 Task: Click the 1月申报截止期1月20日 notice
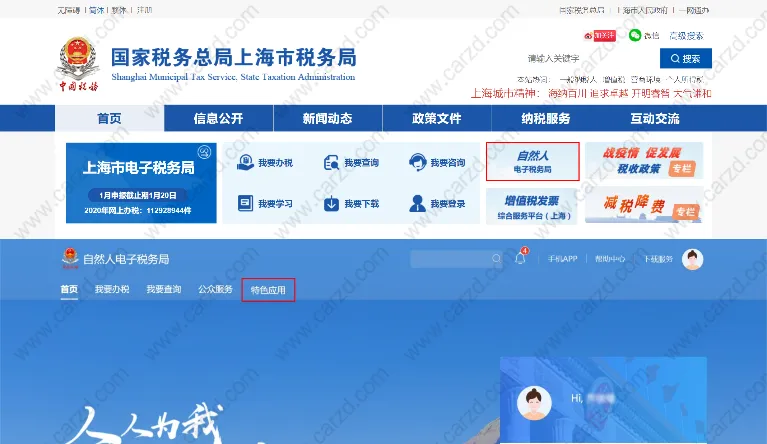coord(138,195)
